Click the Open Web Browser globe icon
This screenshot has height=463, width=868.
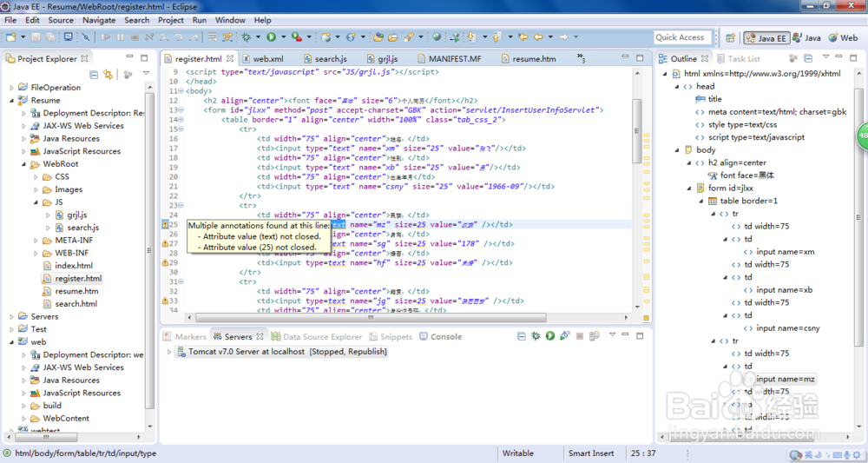pos(437,37)
